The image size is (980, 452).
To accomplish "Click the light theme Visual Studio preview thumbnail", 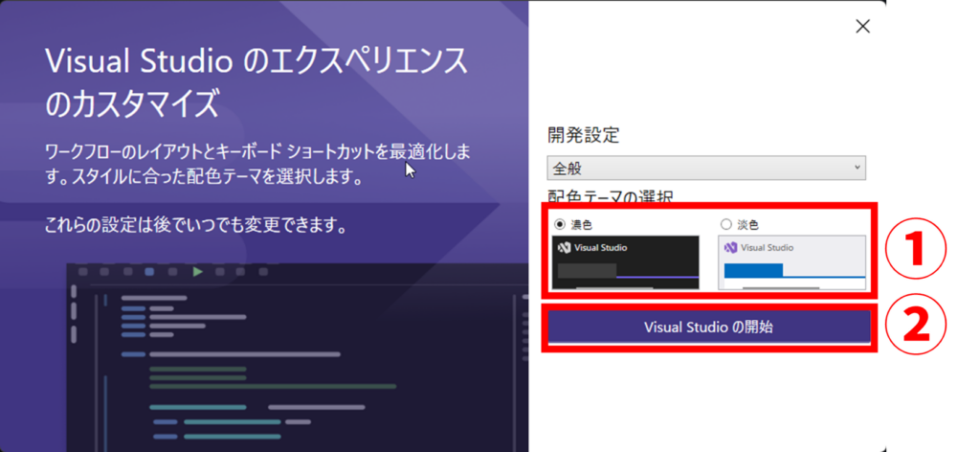I will pyautogui.click(x=791, y=262).
